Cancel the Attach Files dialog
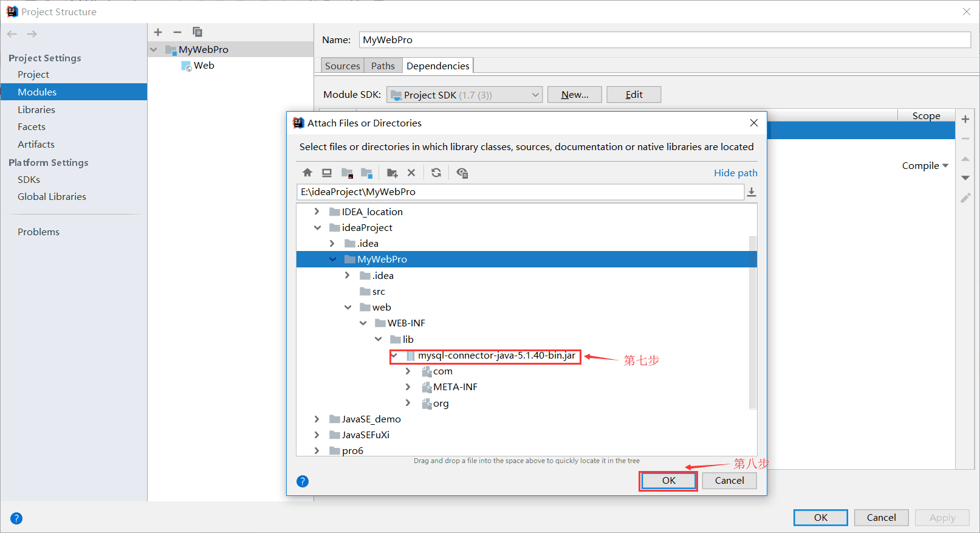 coord(729,481)
